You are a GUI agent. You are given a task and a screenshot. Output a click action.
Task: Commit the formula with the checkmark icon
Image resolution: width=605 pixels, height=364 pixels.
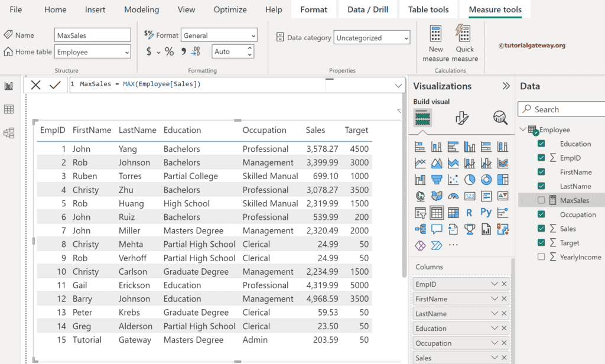[55, 85]
